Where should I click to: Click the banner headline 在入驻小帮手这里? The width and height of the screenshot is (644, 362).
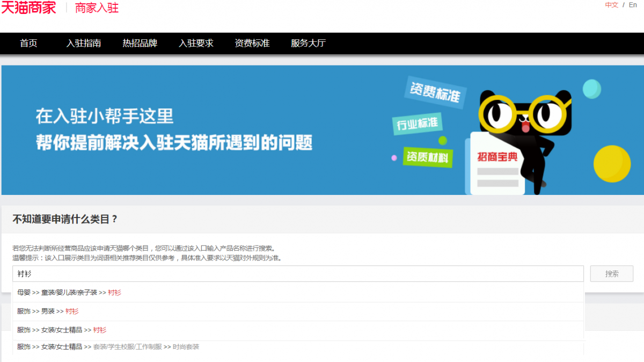[x=105, y=115]
